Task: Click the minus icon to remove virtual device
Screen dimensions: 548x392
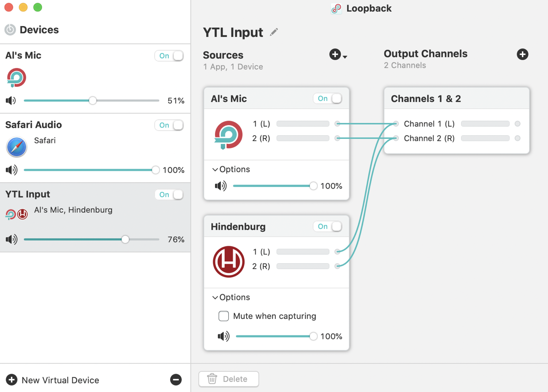Action: [x=176, y=380]
